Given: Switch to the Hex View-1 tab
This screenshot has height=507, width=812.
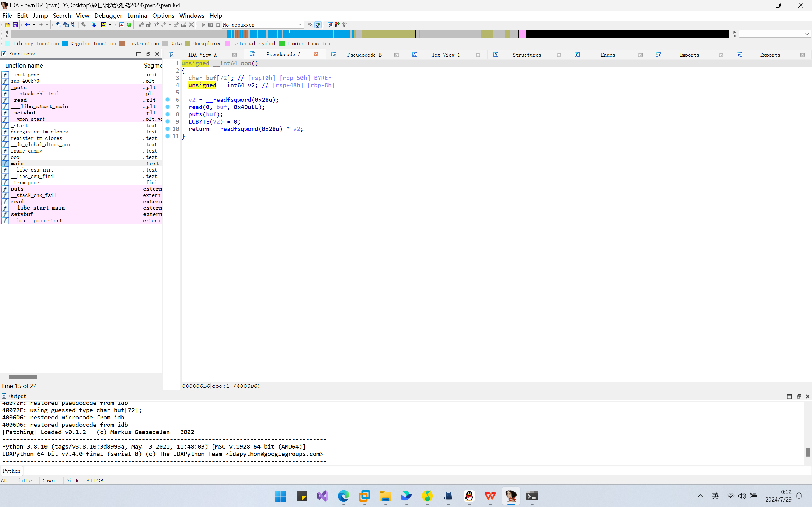Looking at the screenshot, I should [445, 55].
